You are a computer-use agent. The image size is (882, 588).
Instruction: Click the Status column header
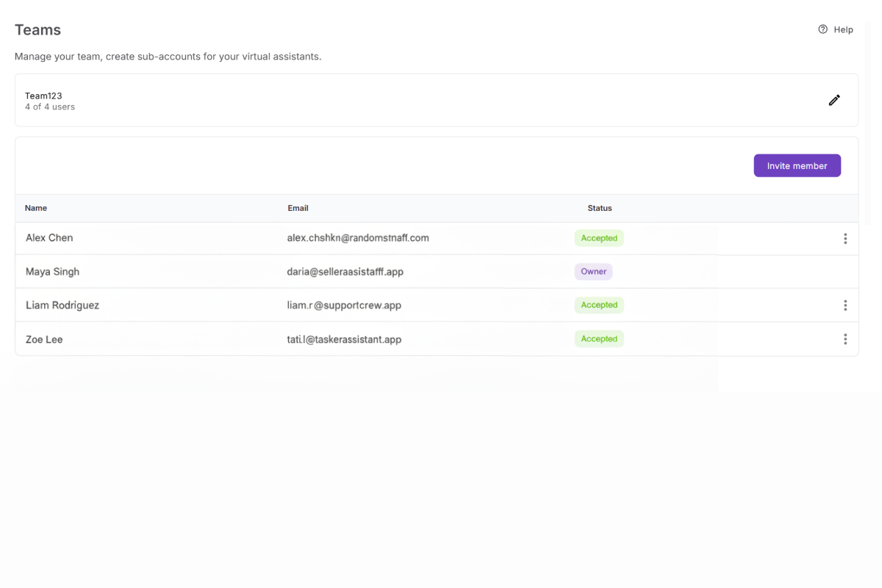(x=600, y=208)
